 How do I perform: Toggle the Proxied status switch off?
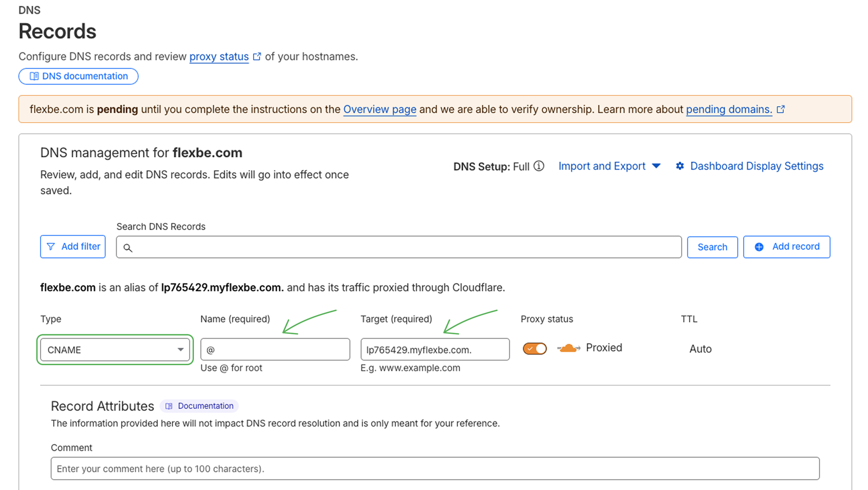[x=534, y=348]
